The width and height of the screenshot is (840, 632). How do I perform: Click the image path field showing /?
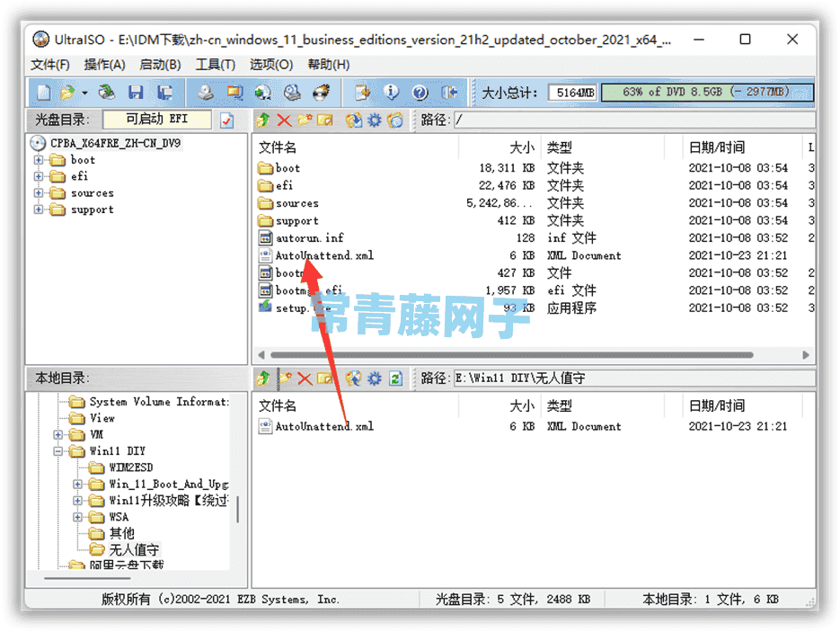click(x=634, y=120)
